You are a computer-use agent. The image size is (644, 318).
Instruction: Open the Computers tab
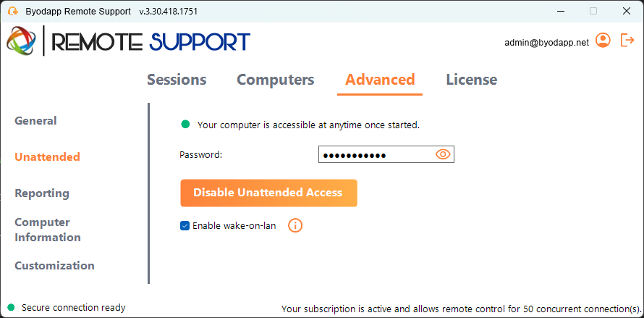click(x=276, y=80)
